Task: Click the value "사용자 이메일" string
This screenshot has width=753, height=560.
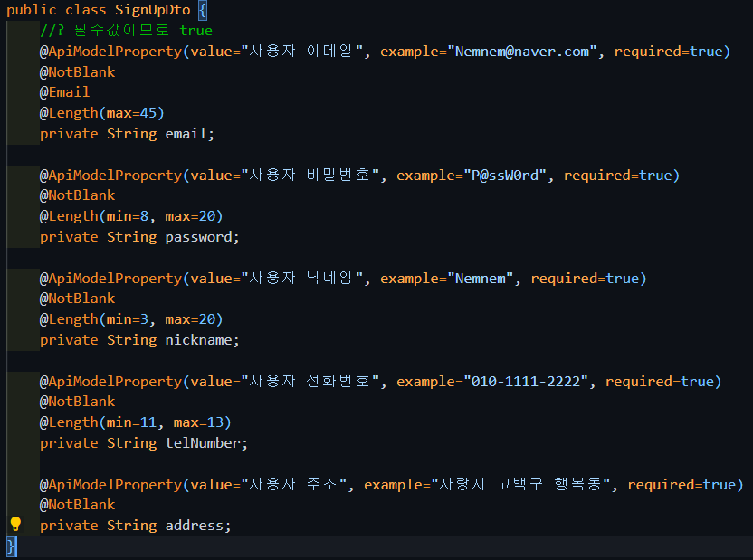Action: click(x=301, y=52)
